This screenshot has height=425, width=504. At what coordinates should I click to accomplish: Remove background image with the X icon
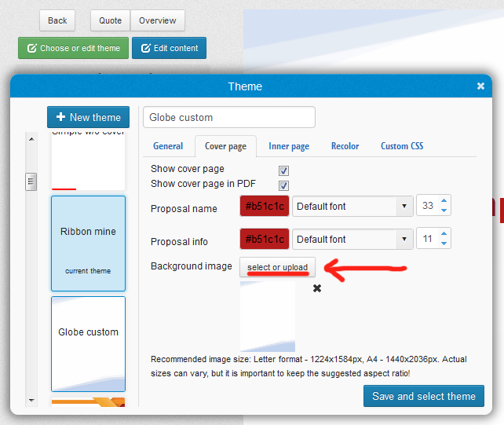(317, 288)
